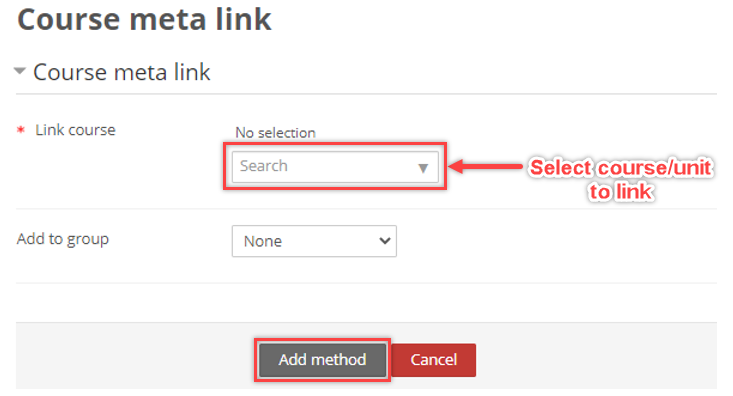Image resolution: width=733 pixels, height=396 pixels.
Task: Click the red arrow pointing to Search
Action: 486,166
